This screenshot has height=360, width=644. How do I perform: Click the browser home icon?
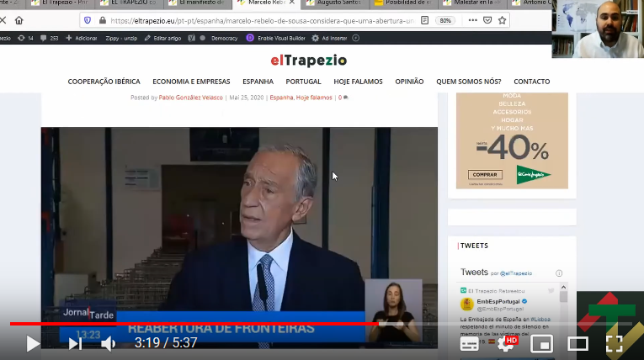(19, 20)
